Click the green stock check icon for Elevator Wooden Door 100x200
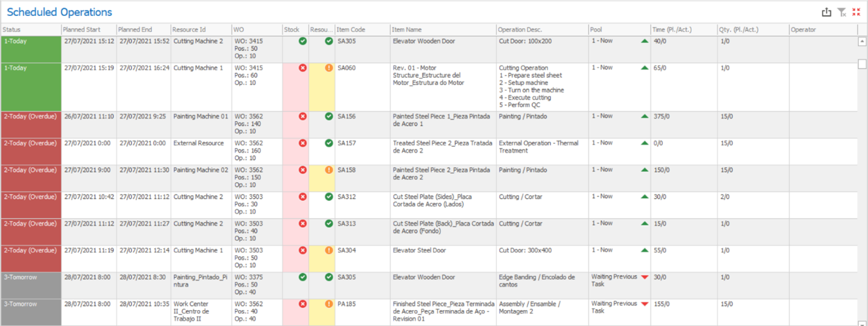This screenshot has width=868, height=326. point(303,41)
